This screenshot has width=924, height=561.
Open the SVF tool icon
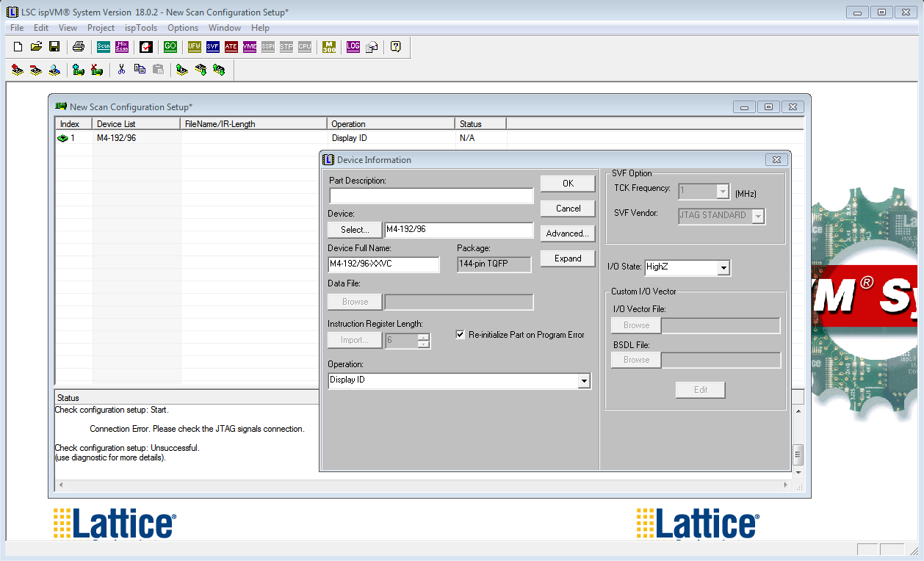coord(213,47)
